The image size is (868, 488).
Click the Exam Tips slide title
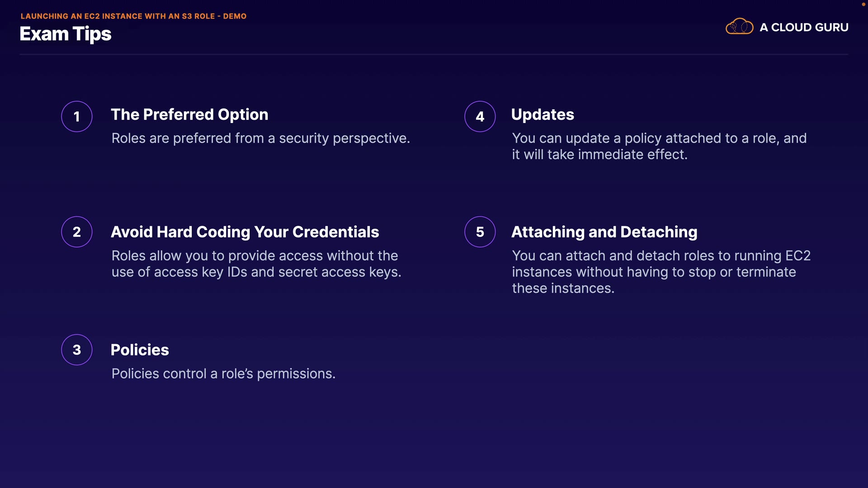tap(66, 34)
